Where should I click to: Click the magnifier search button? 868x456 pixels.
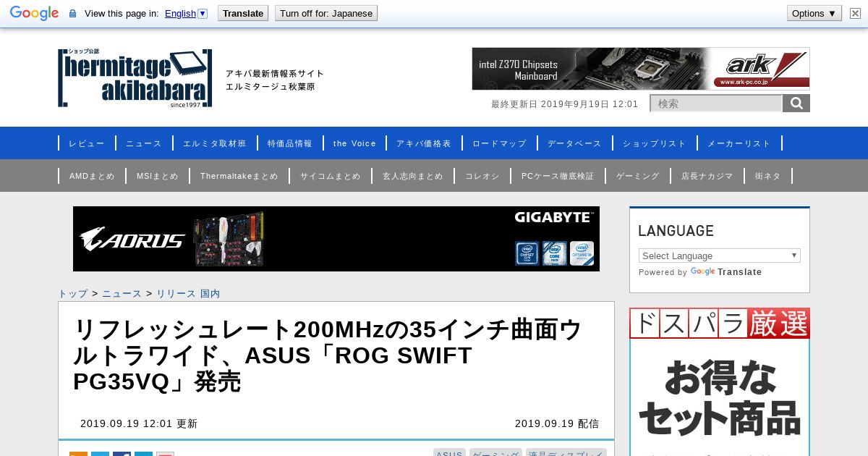[796, 104]
